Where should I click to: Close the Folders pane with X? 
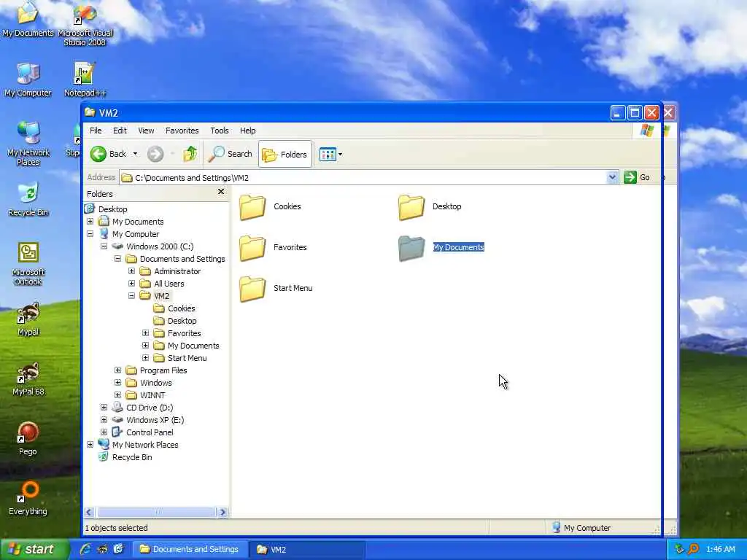pyautogui.click(x=220, y=192)
